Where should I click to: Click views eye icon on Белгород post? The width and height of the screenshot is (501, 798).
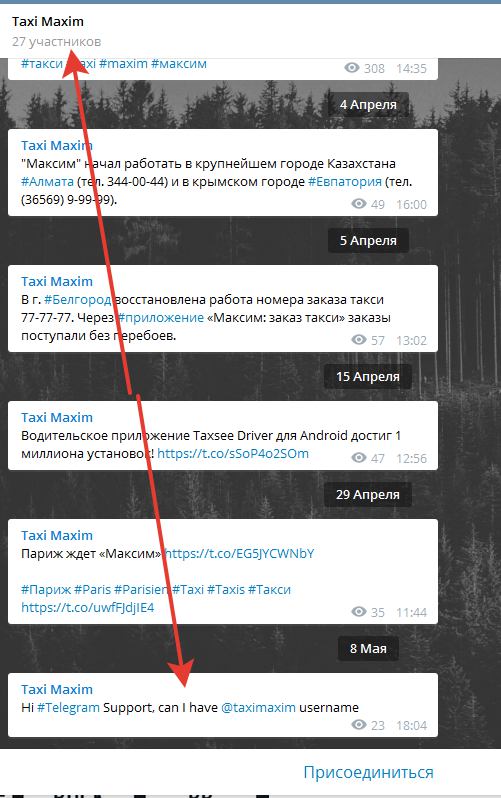coord(359,339)
